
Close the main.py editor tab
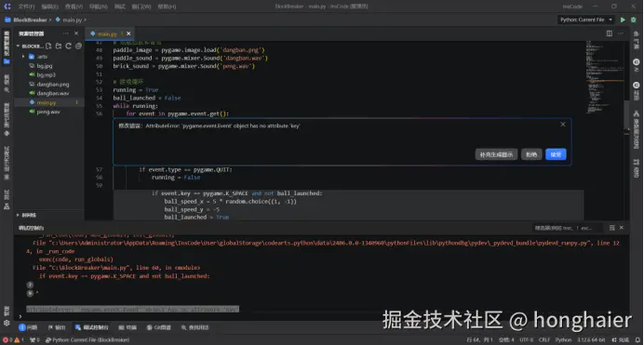point(128,33)
